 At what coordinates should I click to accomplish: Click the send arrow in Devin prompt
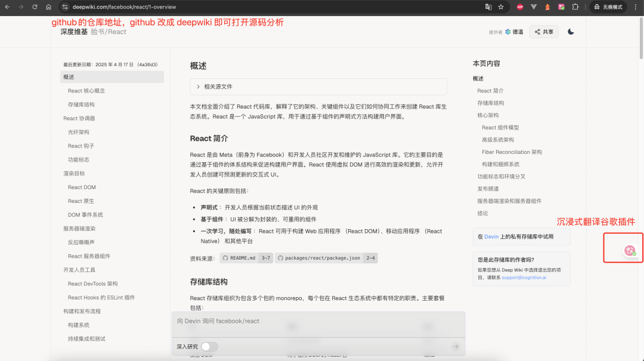tap(456, 347)
